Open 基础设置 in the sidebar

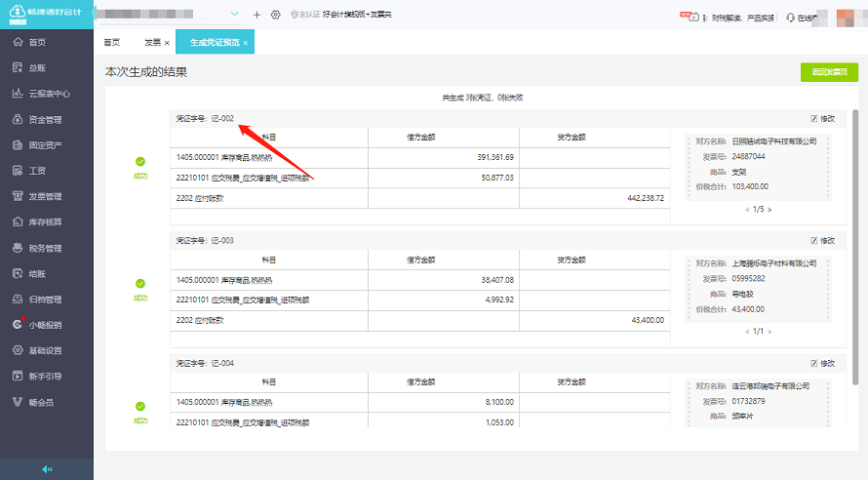tap(45, 350)
